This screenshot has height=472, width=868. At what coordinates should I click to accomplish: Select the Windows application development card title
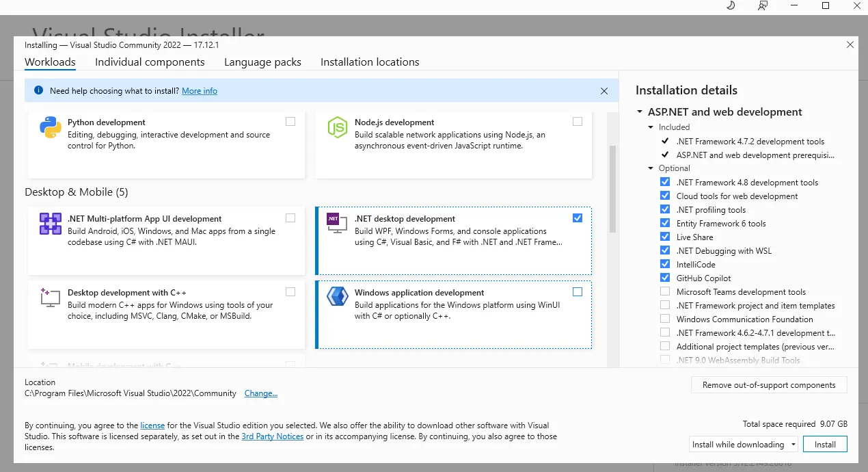pyautogui.click(x=419, y=293)
